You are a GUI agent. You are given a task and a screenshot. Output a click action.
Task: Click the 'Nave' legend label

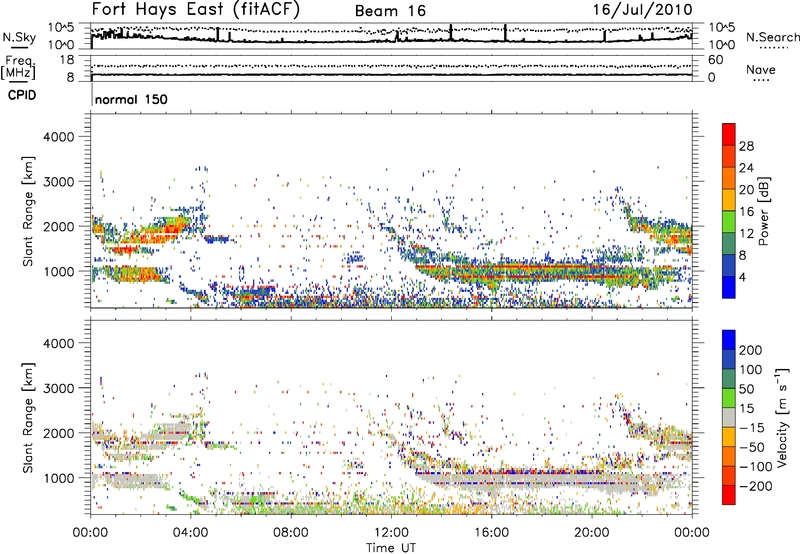[x=761, y=69]
